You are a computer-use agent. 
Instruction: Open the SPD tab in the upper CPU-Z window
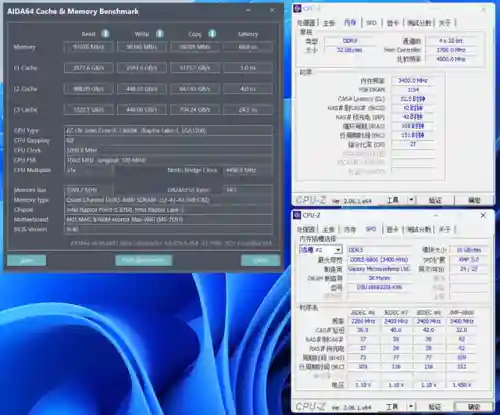pyautogui.click(x=371, y=23)
